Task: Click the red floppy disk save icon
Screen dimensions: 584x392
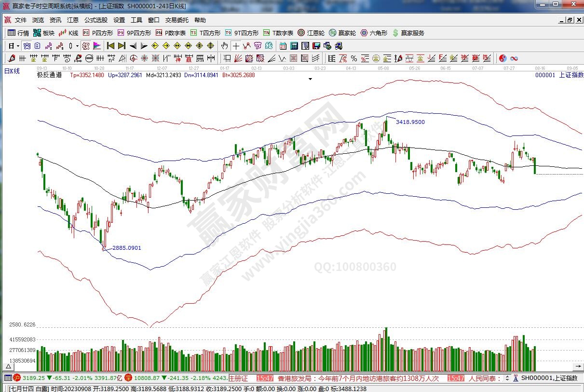Action: tap(316, 46)
